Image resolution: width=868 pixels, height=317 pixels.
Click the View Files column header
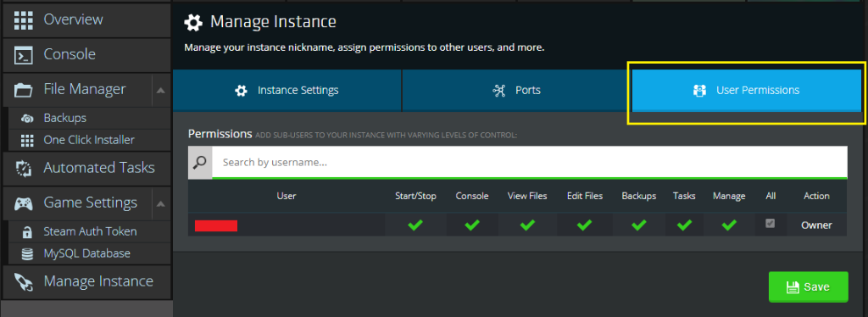pos(527,196)
